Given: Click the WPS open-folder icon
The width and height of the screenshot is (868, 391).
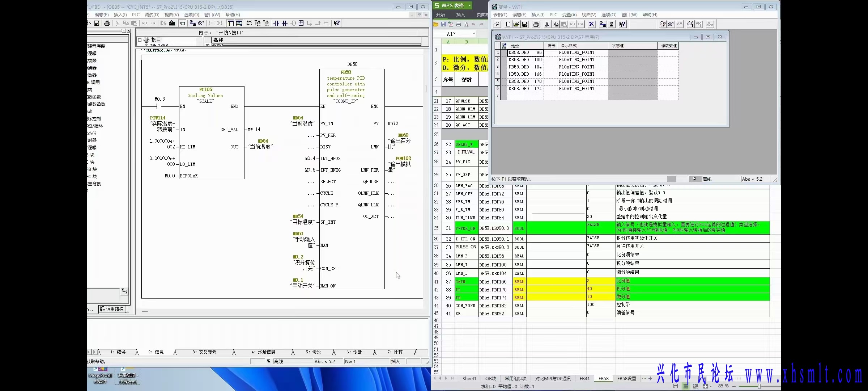Looking at the screenshot, I should pyautogui.click(x=435, y=24).
